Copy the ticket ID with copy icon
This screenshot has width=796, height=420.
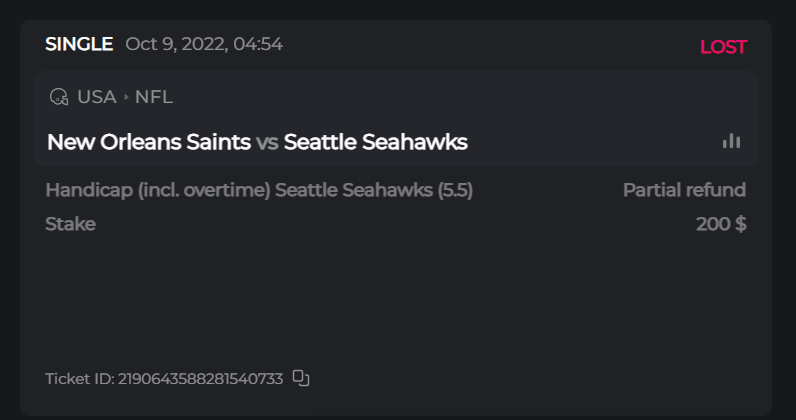[x=301, y=378]
